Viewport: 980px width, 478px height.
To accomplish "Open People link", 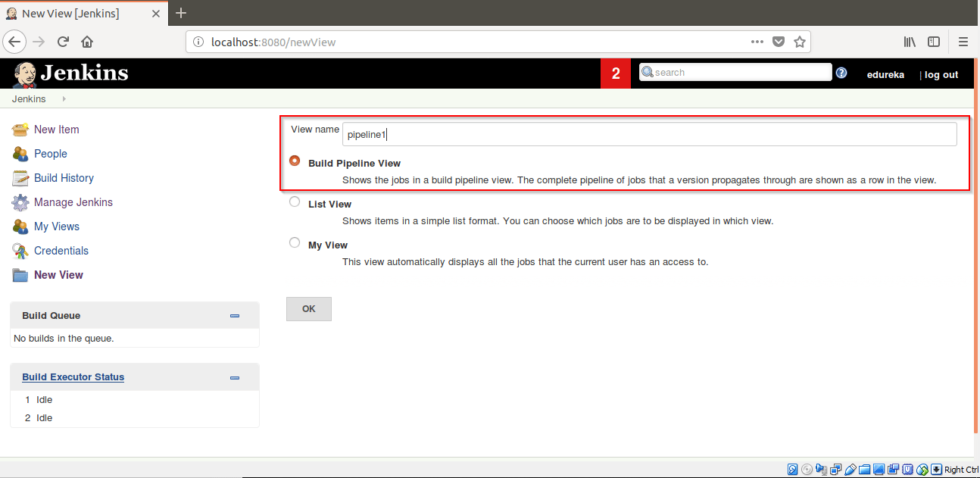I will tap(51, 154).
